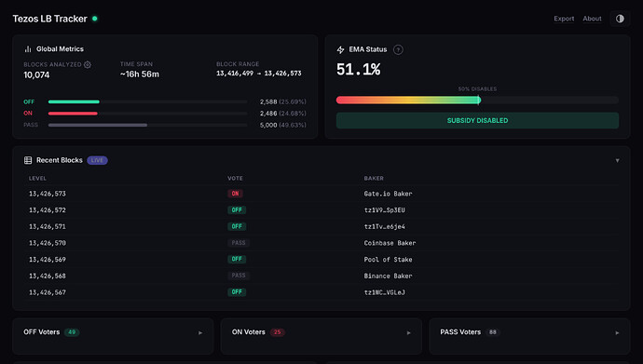The width and height of the screenshot is (643, 364).
Task: Open the Export link
Action: [564, 19]
